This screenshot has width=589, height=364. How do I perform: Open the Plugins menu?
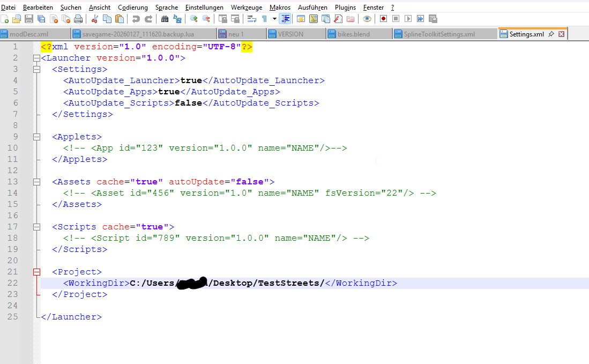(345, 8)
